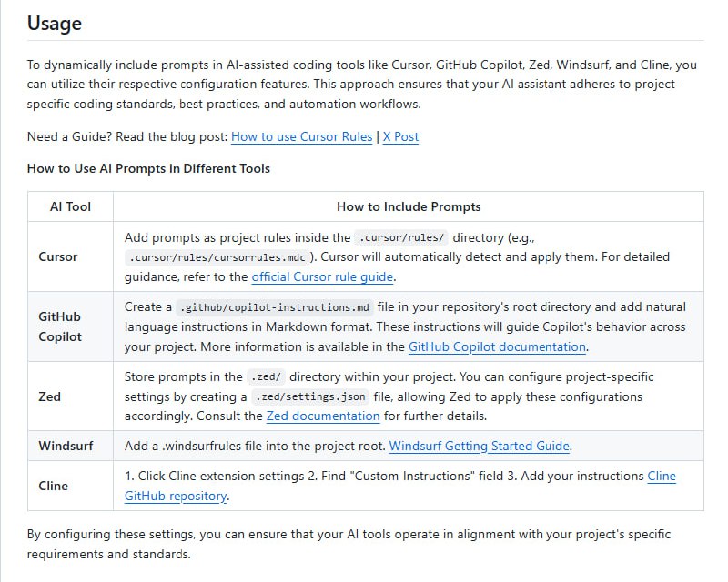
Task: Click "How to Use AI Prompts in Different Tools" subheading
Action: [x=148, y=168]
